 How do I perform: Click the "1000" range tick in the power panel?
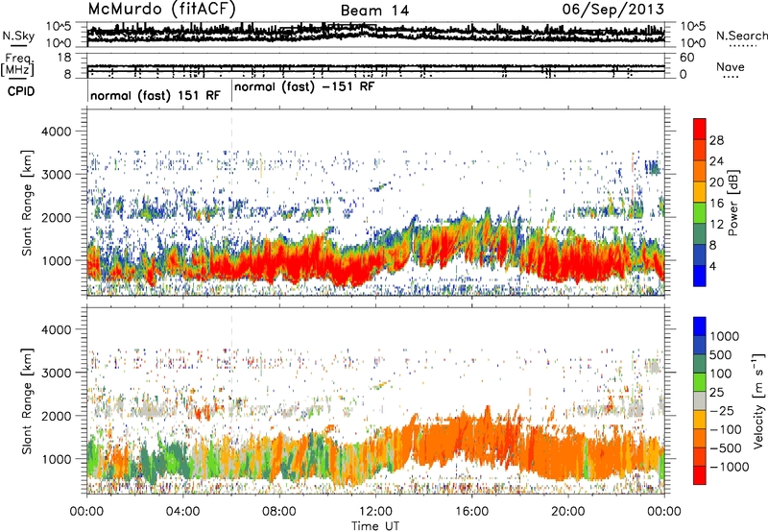tap(57, 260)
